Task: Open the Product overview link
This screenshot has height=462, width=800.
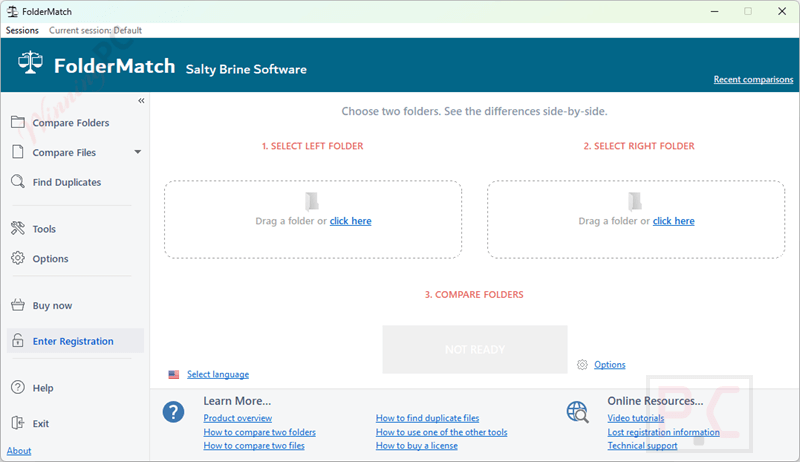Action: tap(238, 418)
